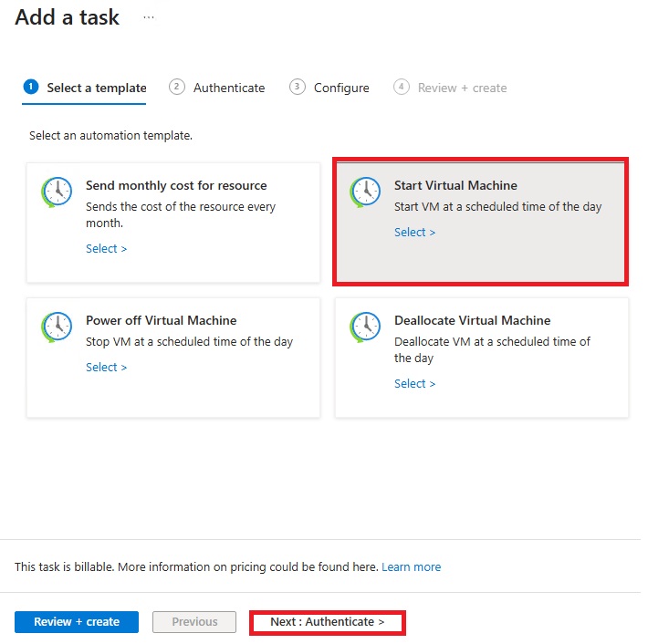648x644 pixels.
Task: Switch to the Authenticate tab
Action: (229, 88)
